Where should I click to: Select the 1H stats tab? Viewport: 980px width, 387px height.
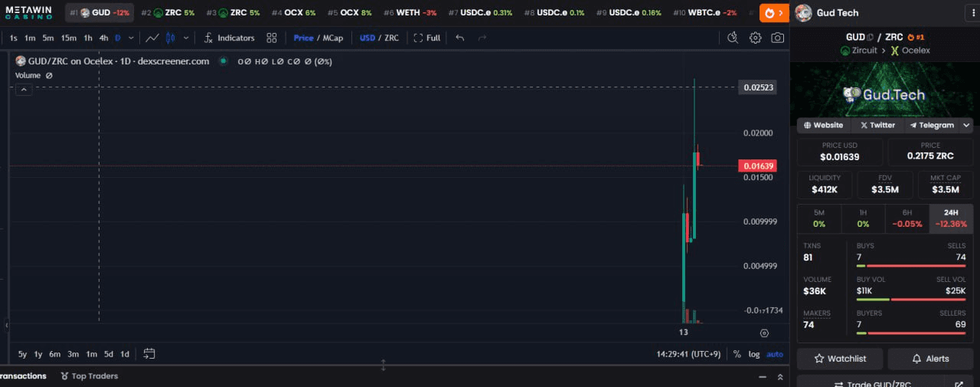click(x=863, y=218)
